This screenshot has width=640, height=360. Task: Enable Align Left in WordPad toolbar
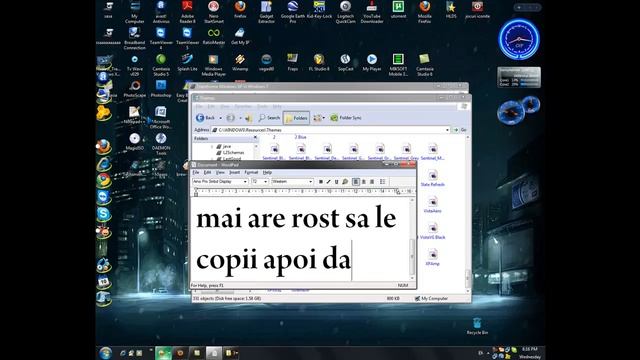[x=356, y=182]
